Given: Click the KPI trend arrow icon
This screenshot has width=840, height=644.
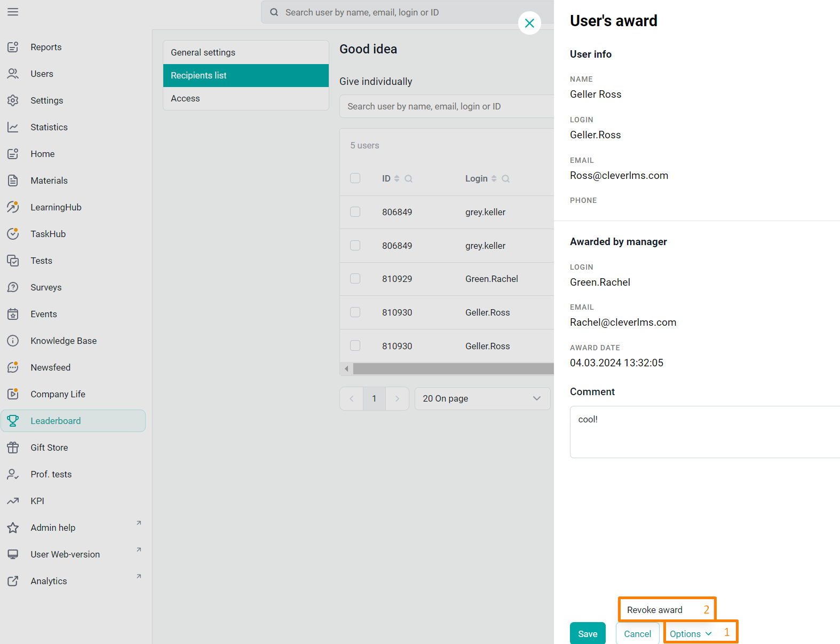Looking at the screenshot, I should pyautogui.click(x=13, y=501).
